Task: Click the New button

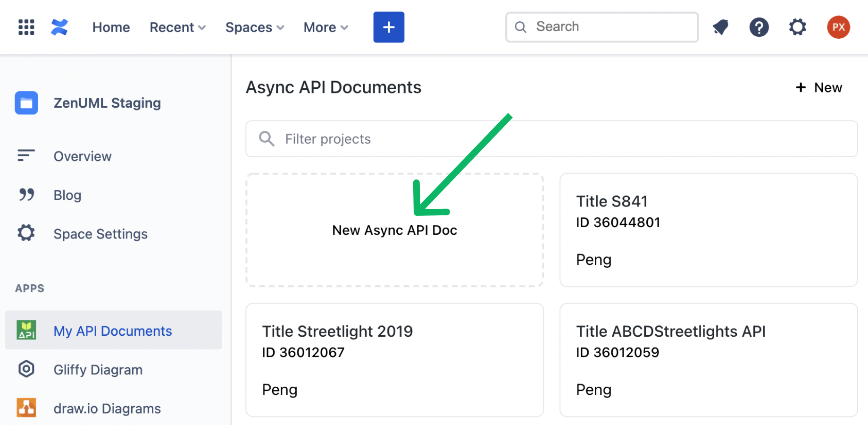Action: pyautogui.click(x=819, y=88)
